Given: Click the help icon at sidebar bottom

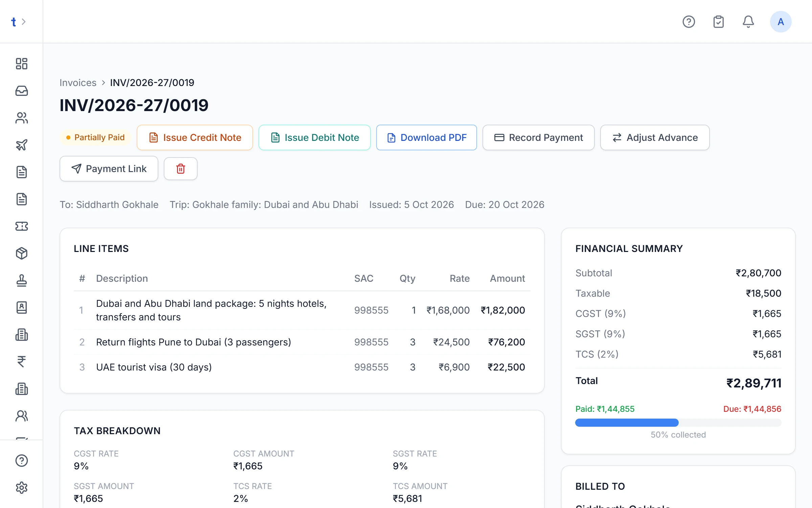Looking at the screenshot, I should click(x=21, y=461).
